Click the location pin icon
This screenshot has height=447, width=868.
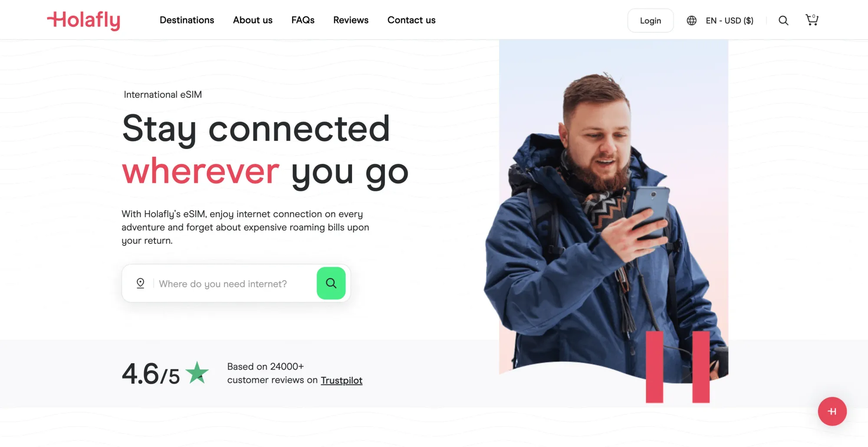click(140, 283)
